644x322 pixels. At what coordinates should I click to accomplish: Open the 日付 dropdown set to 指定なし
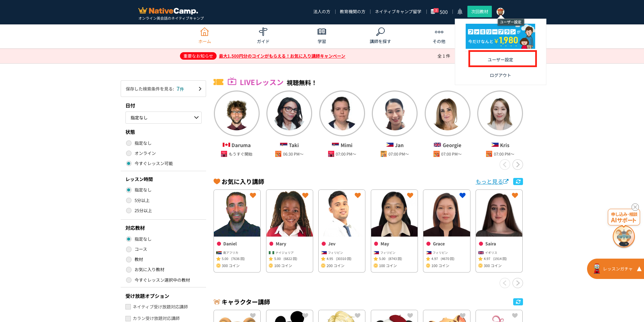point(163,118)
